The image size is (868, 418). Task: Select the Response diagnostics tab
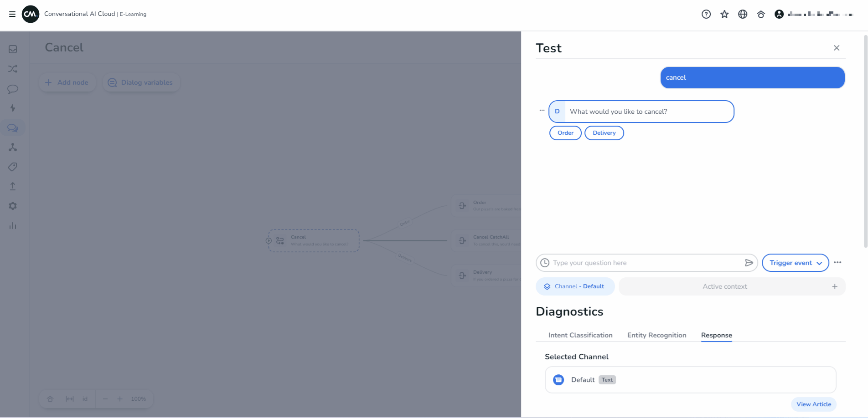click(x=716, y=335)
